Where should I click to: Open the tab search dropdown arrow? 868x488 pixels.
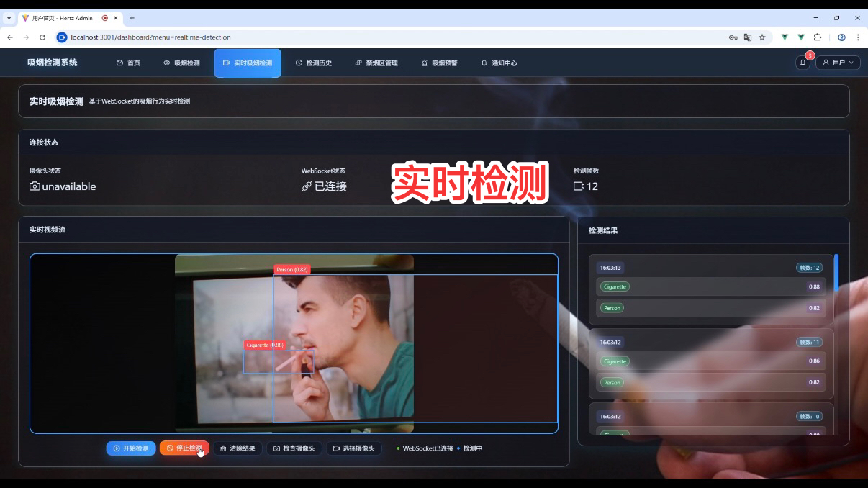pos(9,18)
